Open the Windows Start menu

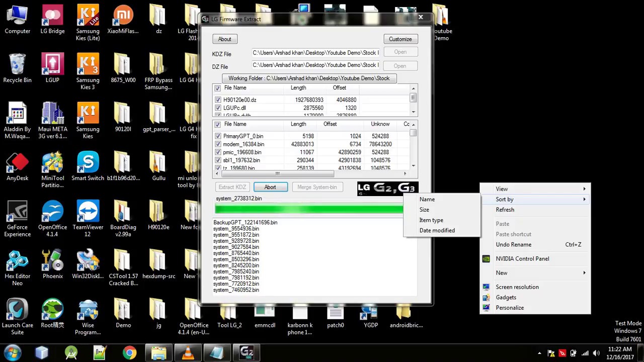13,353
